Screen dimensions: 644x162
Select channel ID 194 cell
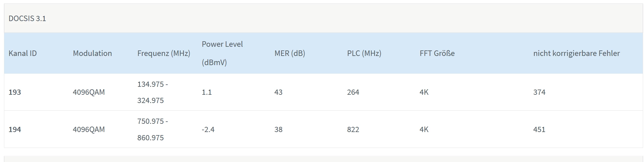point(15,129)
